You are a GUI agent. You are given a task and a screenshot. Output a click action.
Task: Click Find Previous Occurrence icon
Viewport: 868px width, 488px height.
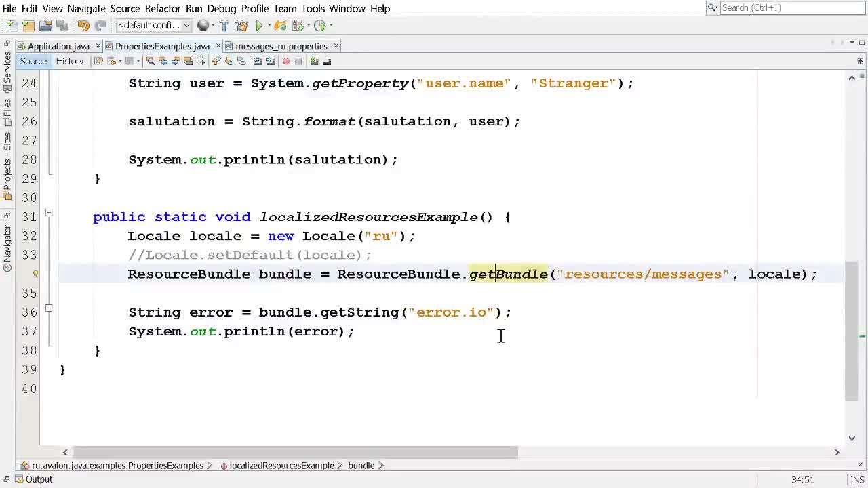[163, 61]
